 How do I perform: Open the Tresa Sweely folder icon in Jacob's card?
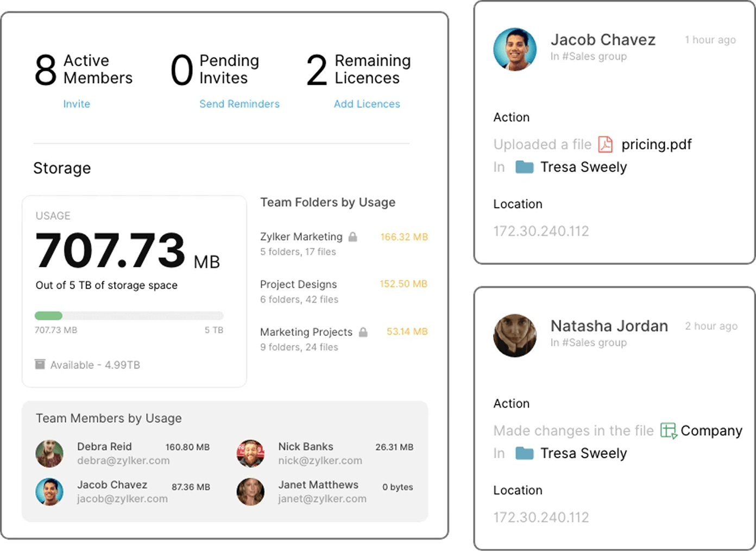pyautogui.click(x=524, y=167)
